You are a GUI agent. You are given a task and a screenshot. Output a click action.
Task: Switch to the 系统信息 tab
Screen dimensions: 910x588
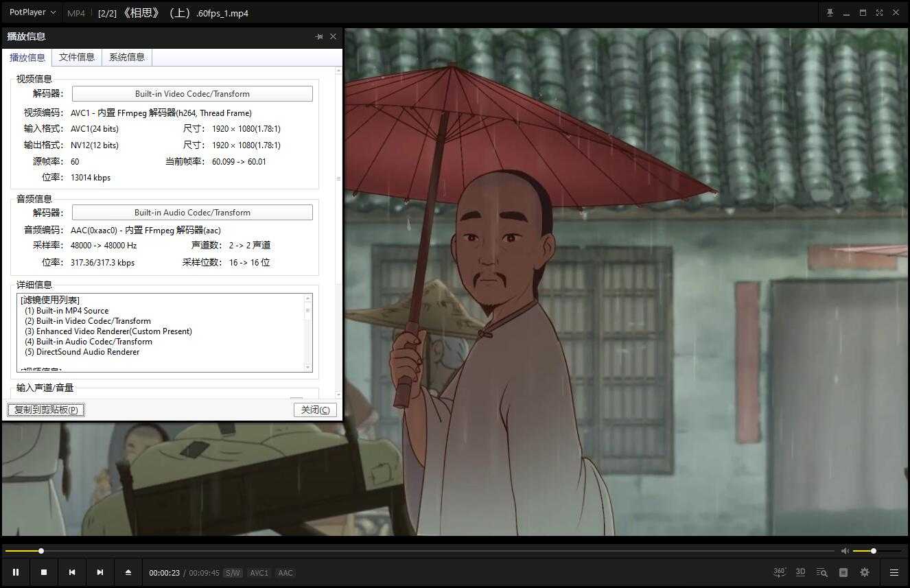(127, 57)
